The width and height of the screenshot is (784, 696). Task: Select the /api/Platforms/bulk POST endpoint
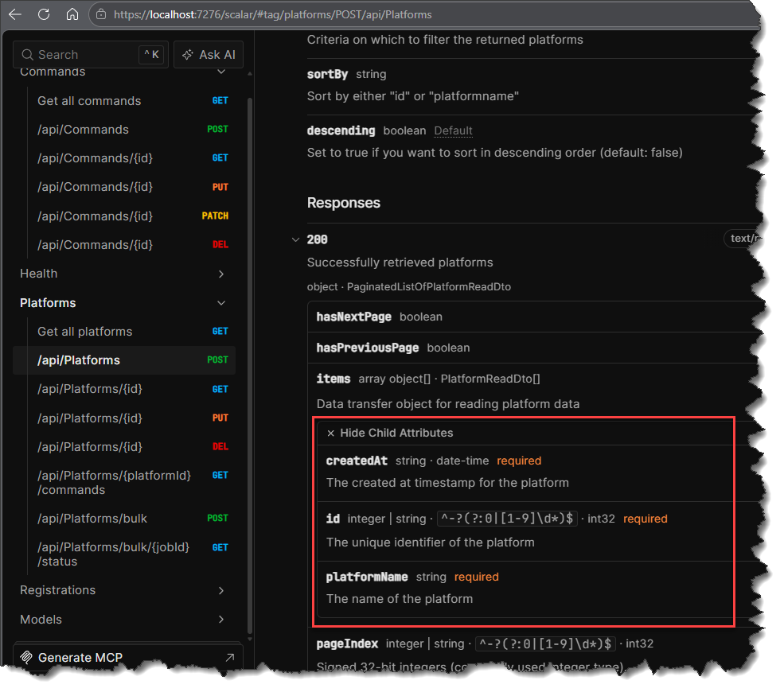point(92,519)
